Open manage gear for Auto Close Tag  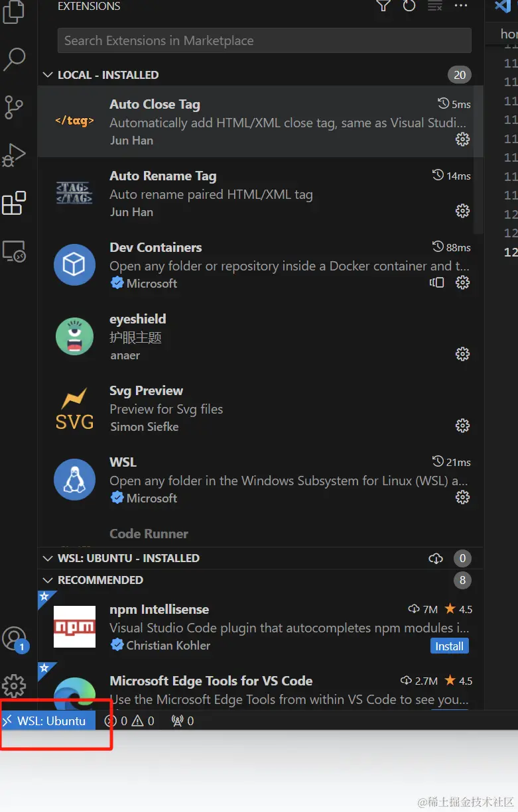(463, 139)
